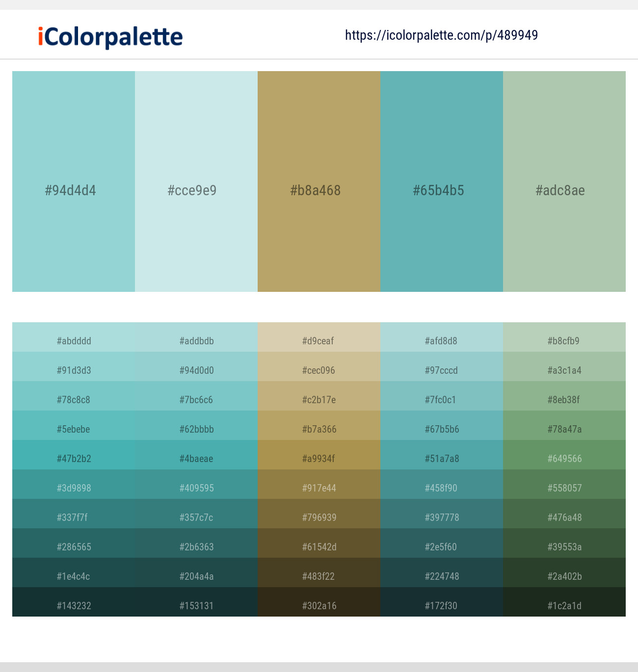Pick the large #b8a468 tan swatch
638x672 pixels.
pyautogui.click(x=319, y=181)
